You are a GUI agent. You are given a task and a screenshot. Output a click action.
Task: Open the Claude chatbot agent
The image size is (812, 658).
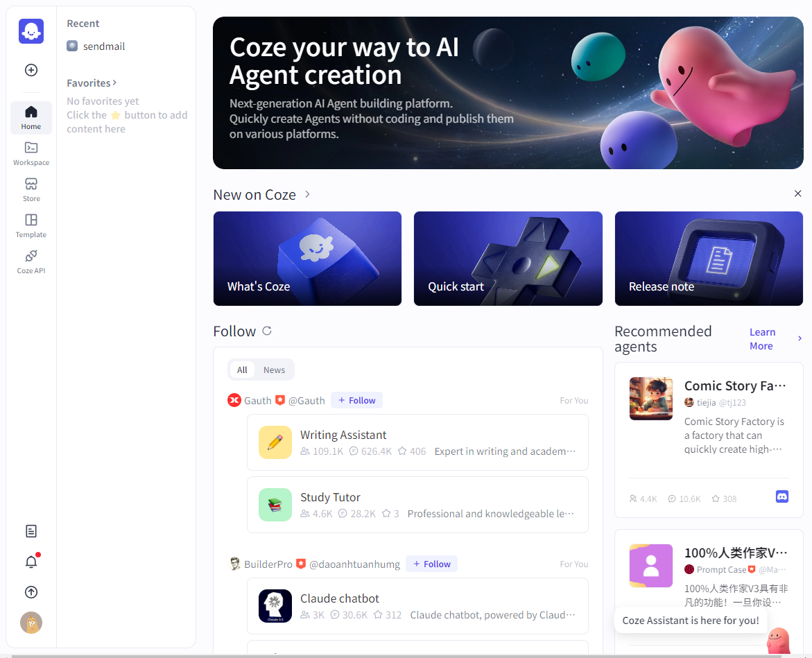tap(417, 606)
